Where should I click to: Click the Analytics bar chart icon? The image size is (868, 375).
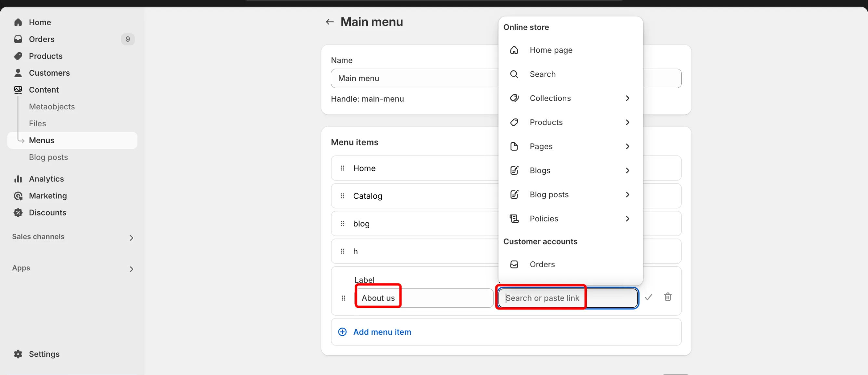18,179
